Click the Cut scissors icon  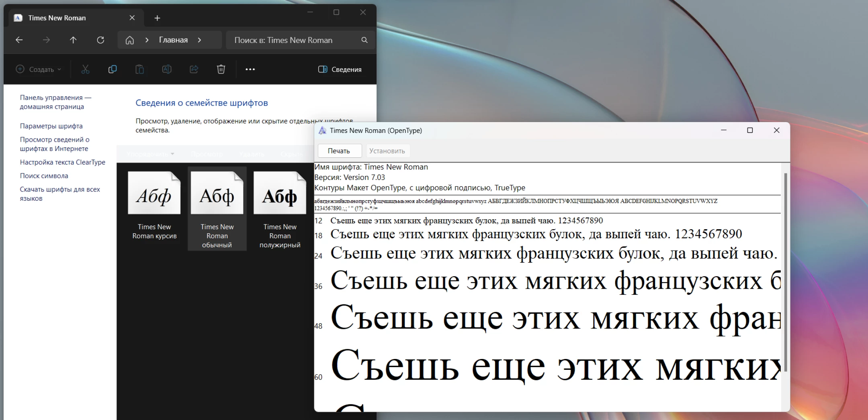[x=85, y=69]
